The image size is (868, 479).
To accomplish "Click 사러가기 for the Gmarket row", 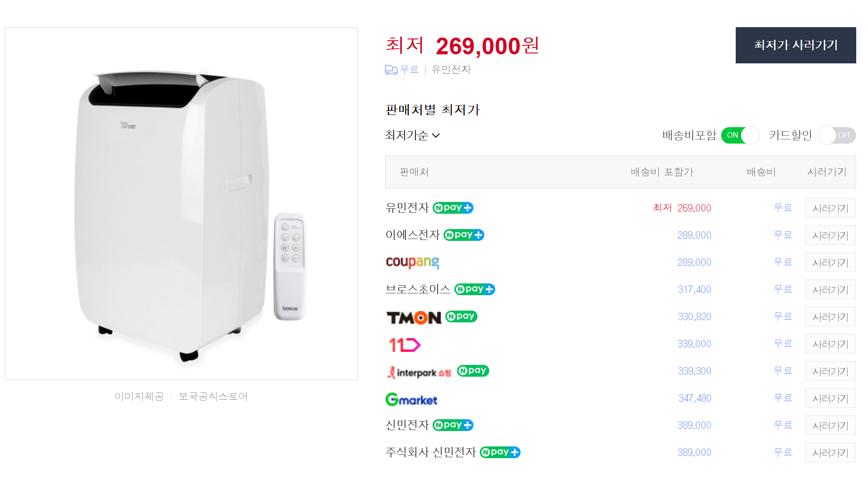I will tap(830, 398).
